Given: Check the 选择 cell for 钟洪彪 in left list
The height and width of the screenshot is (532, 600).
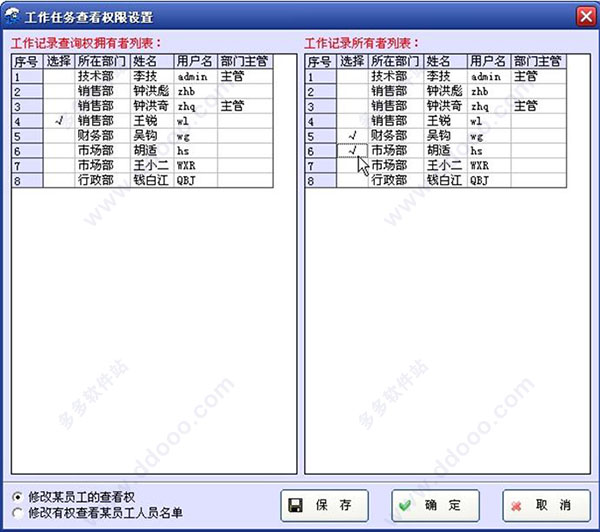Looking at the screenshot, I should click(x=59, y=91).
